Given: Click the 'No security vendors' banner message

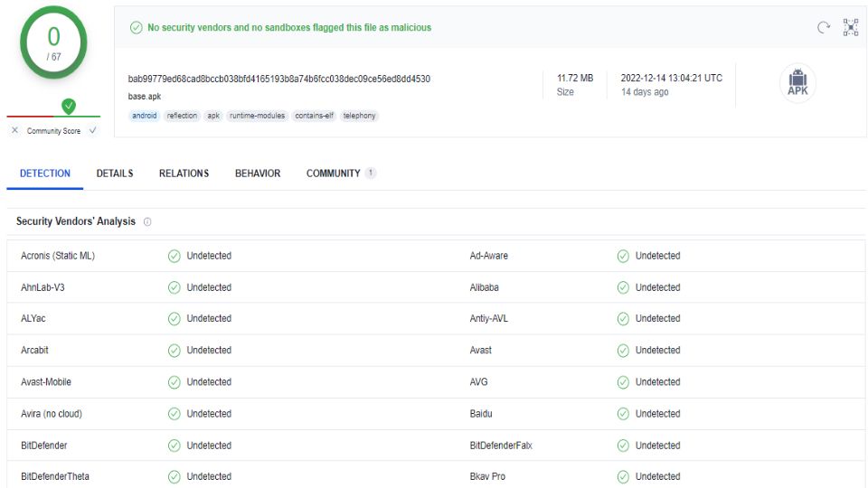Looking at the screenshot, I should (x=289, y=28).
